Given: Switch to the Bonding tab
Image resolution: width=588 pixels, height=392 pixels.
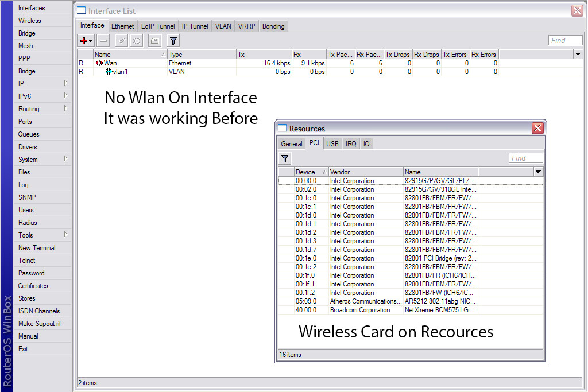Looking at the screenshot, I should coord(273,26).
